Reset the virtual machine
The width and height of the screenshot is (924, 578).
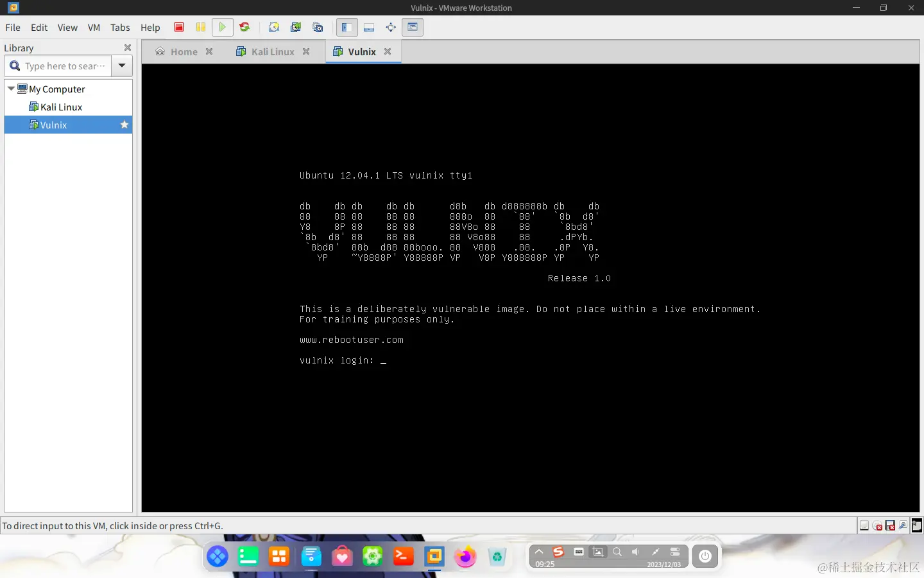[244, 27]
